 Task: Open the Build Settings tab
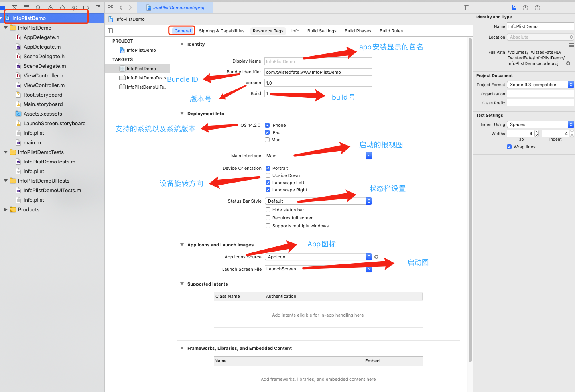point(322,31)
